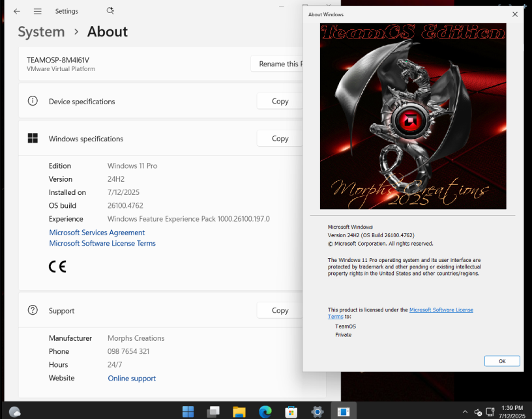Open Microsoft Edge from the taskbar
This screenshot has width=532, height=419.
tap(265, 412)
